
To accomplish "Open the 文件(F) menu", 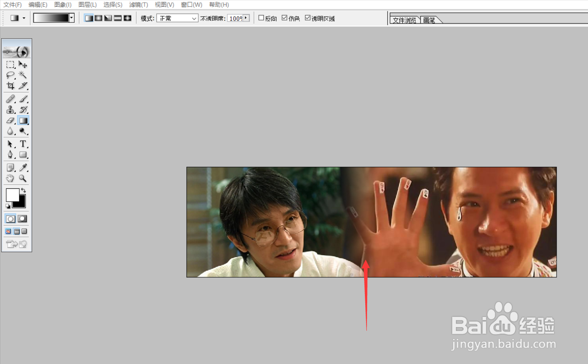I will [12, 5].
